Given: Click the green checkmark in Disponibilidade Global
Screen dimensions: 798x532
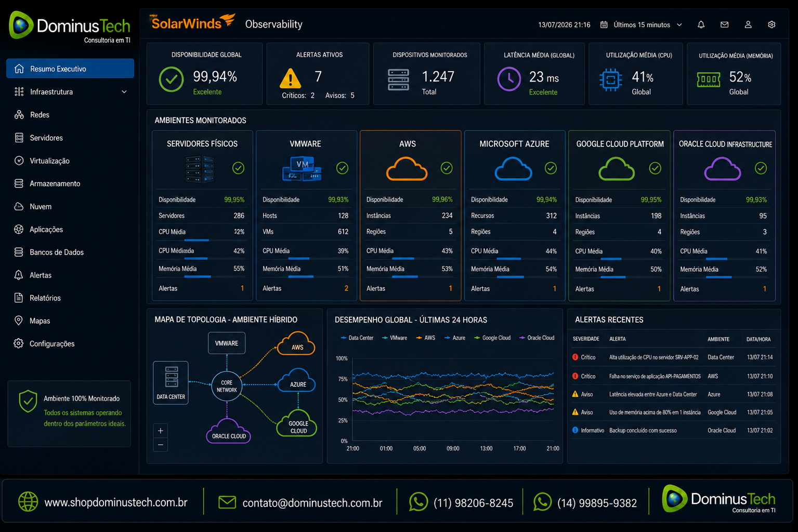Looking at the screenshot, I should (x=171, y=79).
